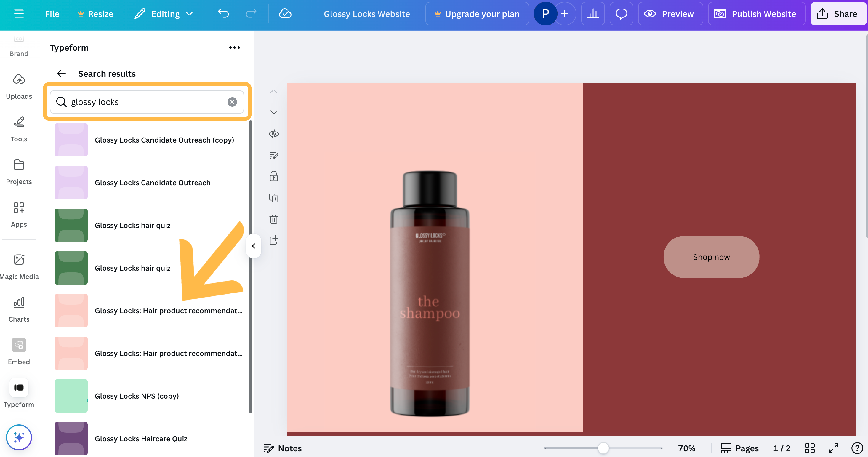Toggle the page lock
868x457 pixels.
[x=274, y=176]
